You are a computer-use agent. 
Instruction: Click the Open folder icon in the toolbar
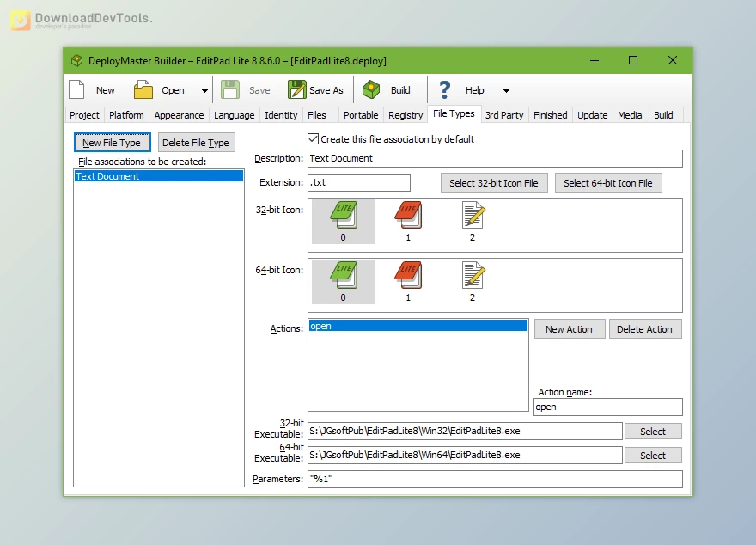pyautogui.click(x=143, y=89)
